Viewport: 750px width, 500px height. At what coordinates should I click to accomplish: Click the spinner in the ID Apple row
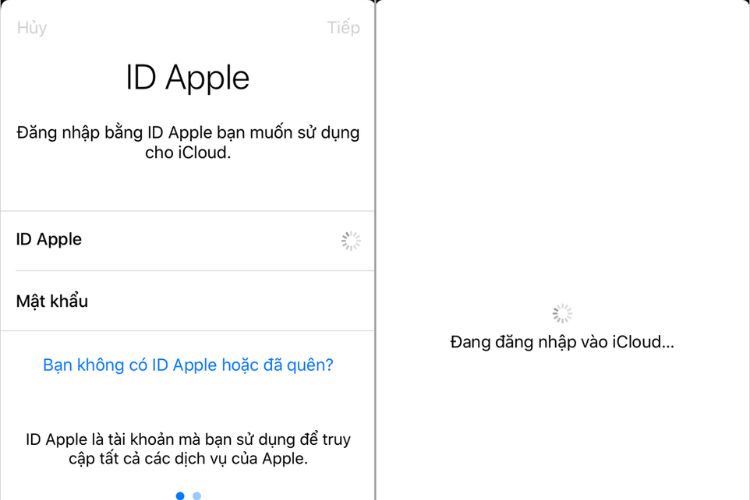(351, 241)
